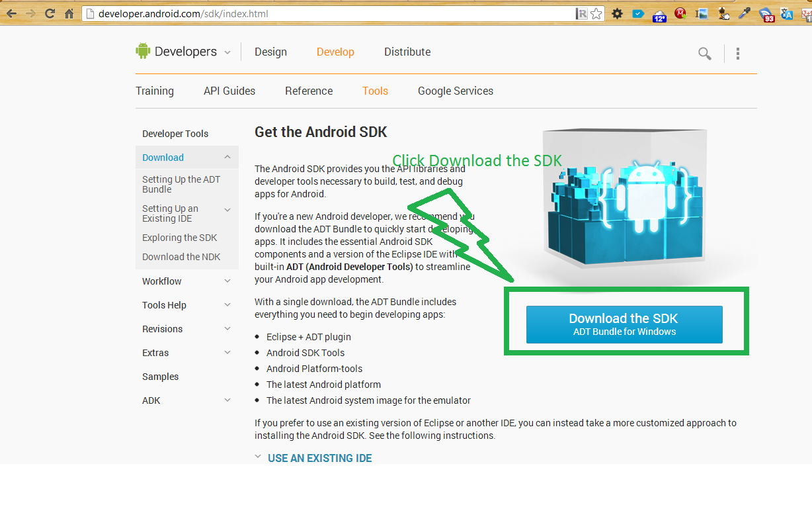Collapse the Download section chevron
Image resolution: width=812 pixels, height=507 pixels.
(x=227, y=157)
